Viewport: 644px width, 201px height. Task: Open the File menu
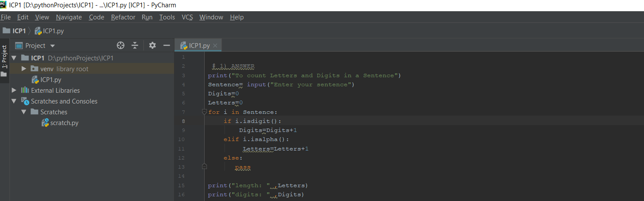[x=6, y=17]
